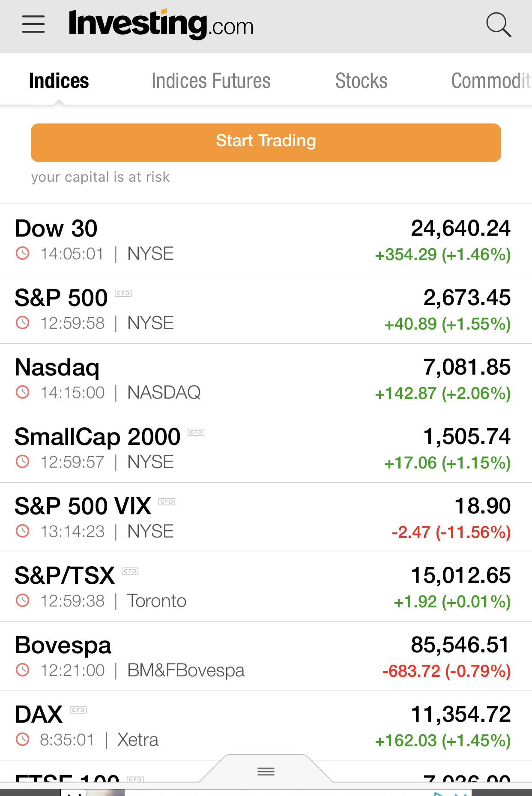Click the CFD badge next to S&P 500

click(123, 294)
